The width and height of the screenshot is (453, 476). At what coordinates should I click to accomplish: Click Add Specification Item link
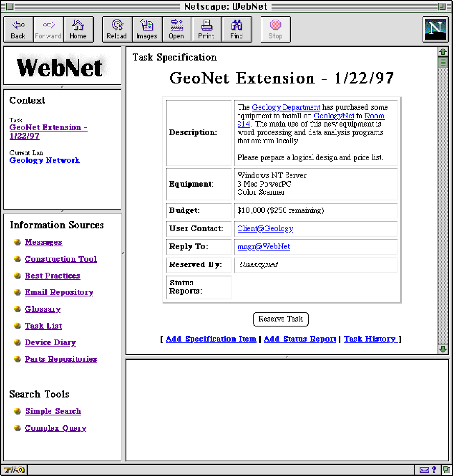click(x=211, y=339)
